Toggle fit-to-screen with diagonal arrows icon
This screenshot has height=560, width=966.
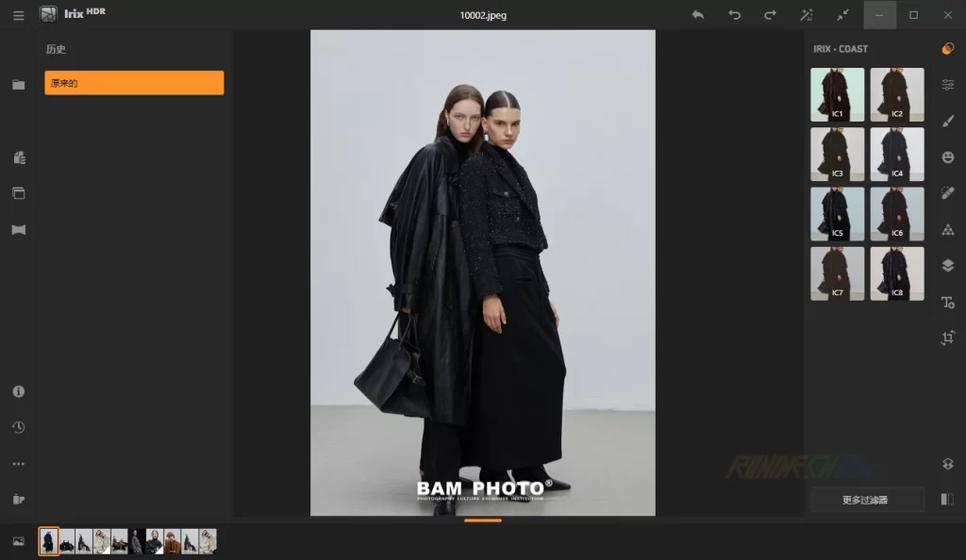point(841,15)
